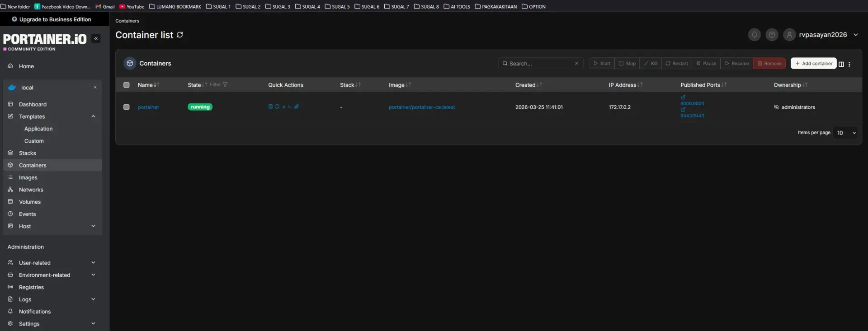Sort containers by Name
The image size is (868, 331).
point(148,85)
